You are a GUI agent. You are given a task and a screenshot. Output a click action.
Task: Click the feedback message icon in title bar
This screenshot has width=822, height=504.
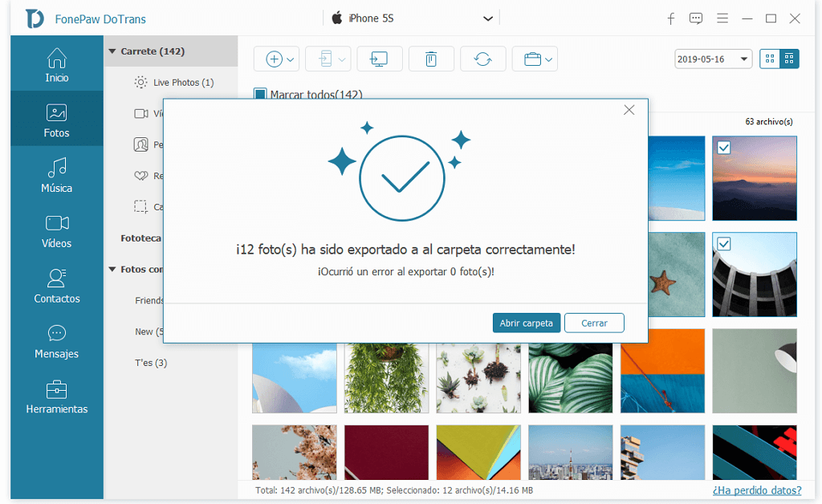[x=696, y=18]
